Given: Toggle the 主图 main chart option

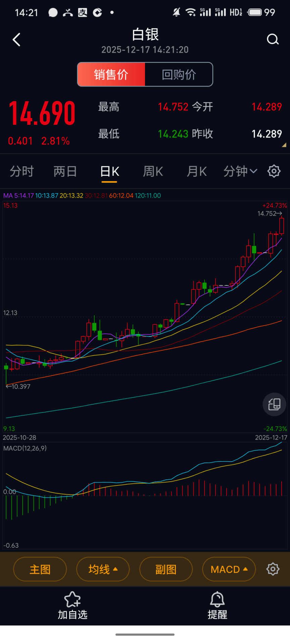Looking at the screenshot, I should [40, 569].
